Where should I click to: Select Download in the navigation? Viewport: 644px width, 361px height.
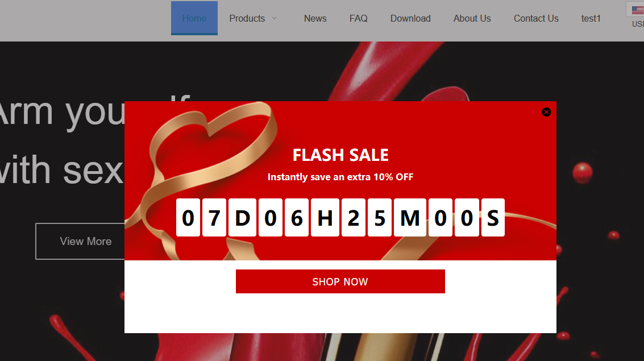click(x=410, y=19)
